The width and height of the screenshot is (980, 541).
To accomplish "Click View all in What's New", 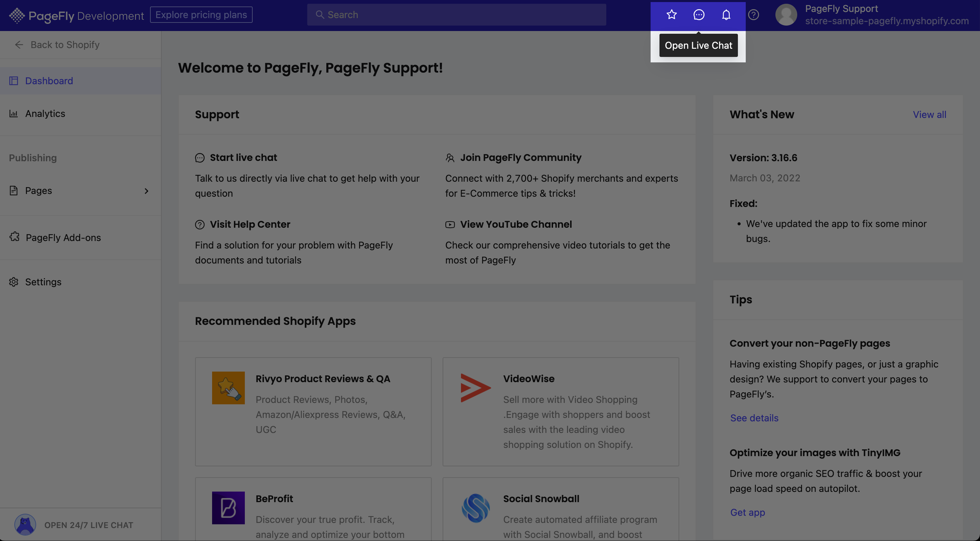I will [x=929, y=114].
